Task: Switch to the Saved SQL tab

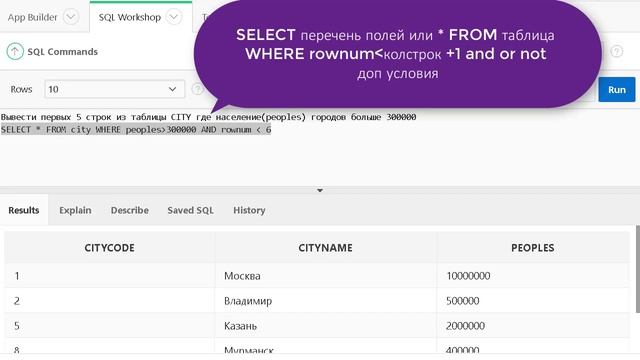Action: click(190, 210)
